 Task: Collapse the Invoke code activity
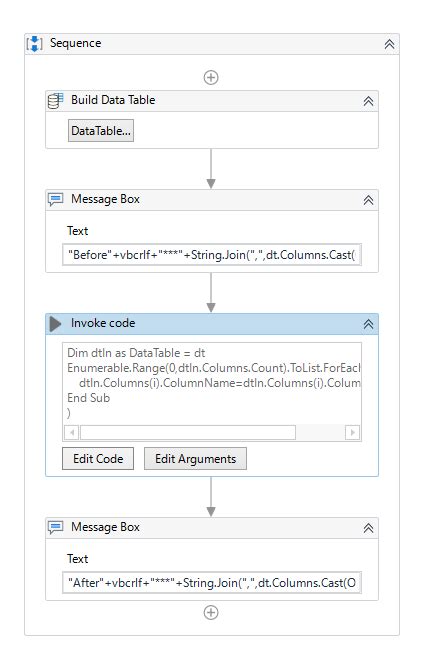click(x=368, y=324)
